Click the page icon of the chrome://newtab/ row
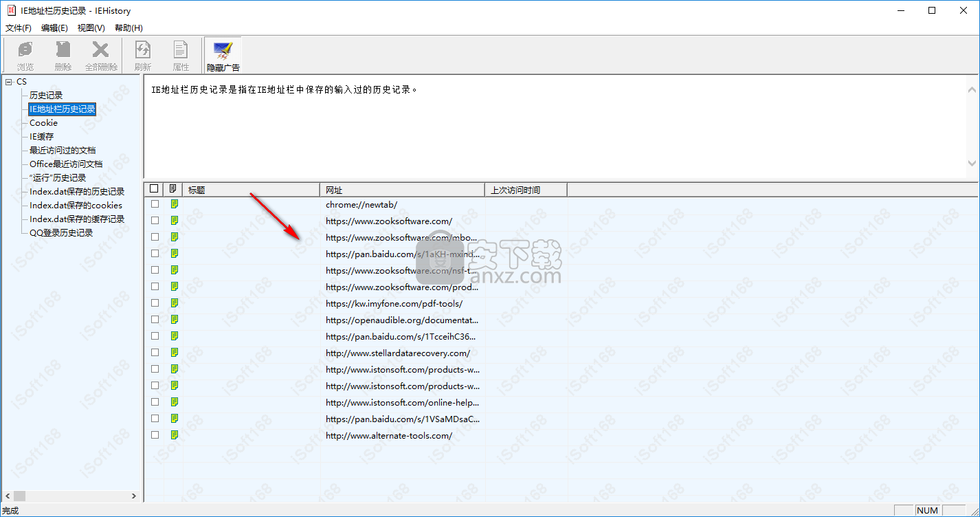This screenshot has width=980, height=517. [x=175, y=204]
